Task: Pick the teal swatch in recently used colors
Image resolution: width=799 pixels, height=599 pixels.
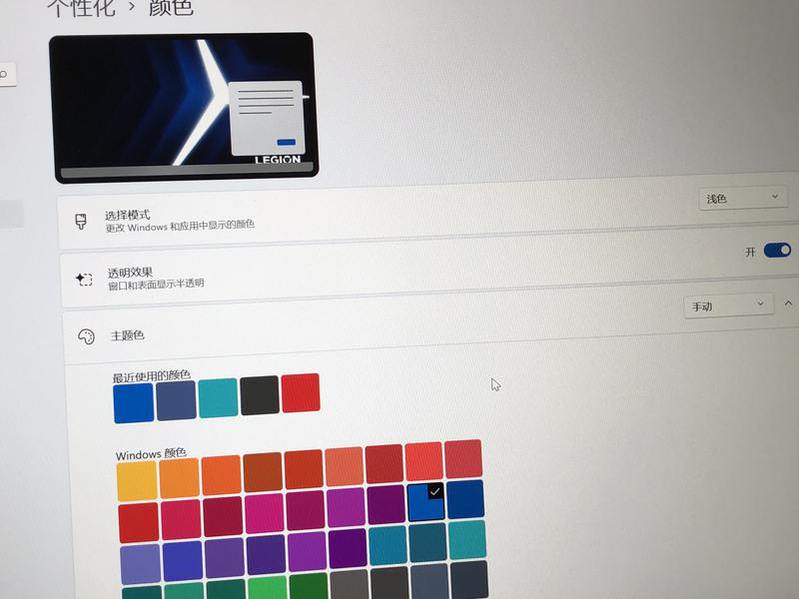Action: tap(218, 398)
